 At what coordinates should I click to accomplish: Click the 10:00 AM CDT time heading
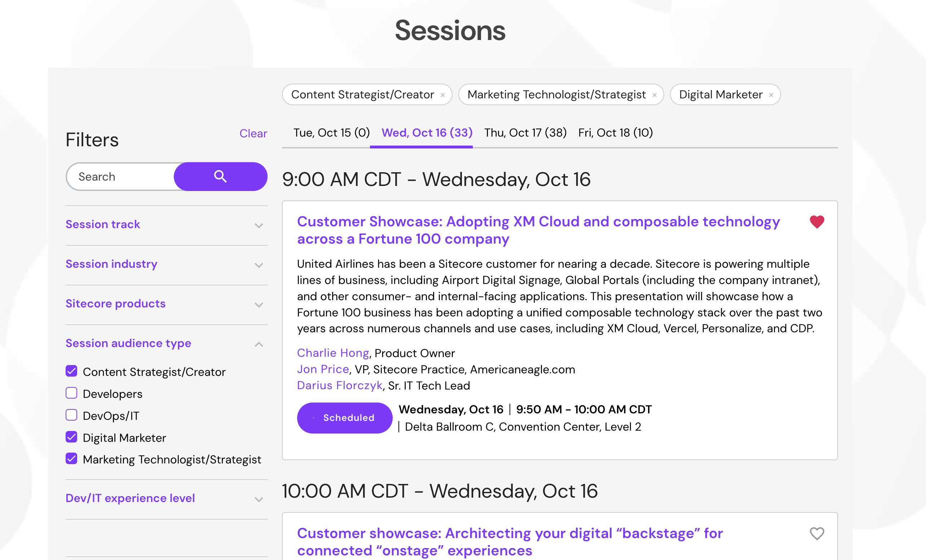[440, 491]
